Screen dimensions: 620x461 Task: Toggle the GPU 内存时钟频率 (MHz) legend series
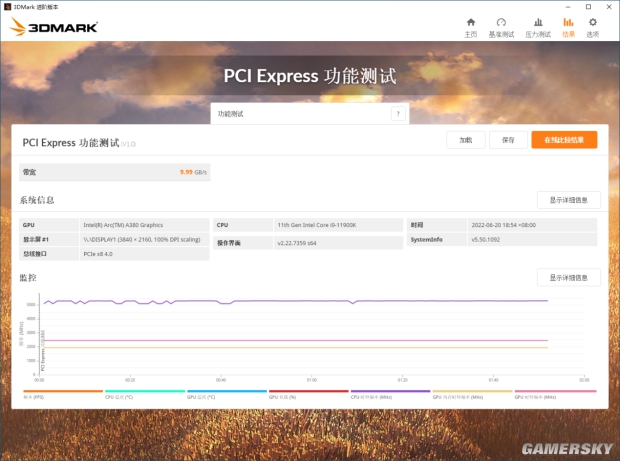click(473, 394)
